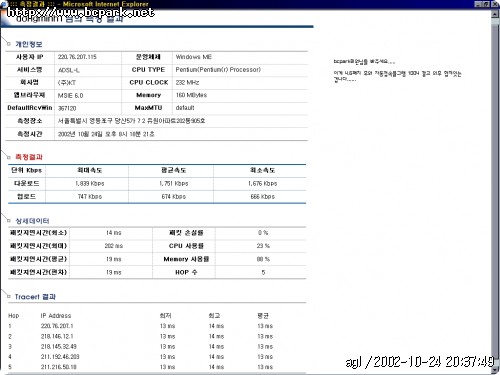The width and height of the screenshot is (500, 375).
Task: Select the Windows ME operating system value
Action: [194, 57]
